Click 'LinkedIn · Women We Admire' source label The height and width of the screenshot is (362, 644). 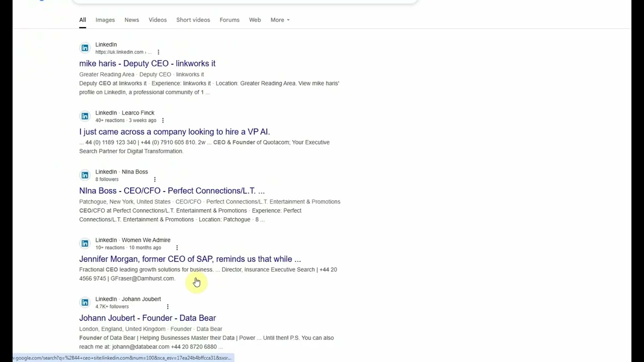pos(133,240)
